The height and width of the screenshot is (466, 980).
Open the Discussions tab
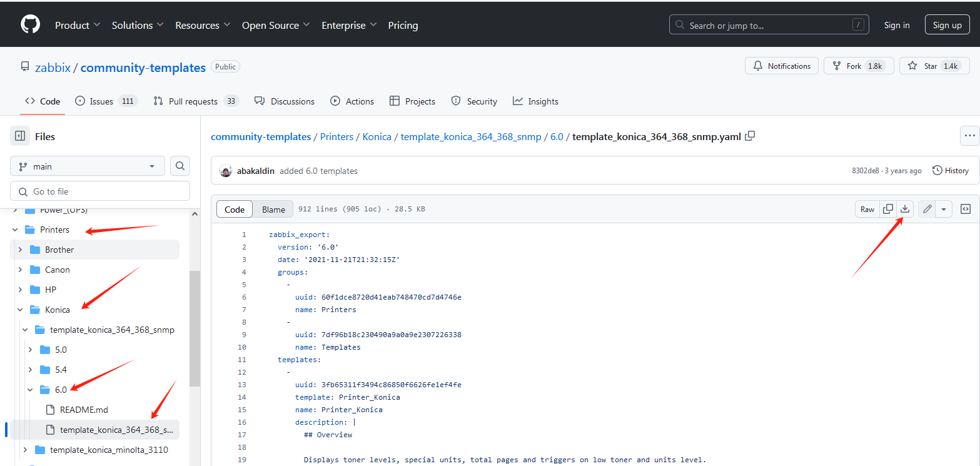click(285, 101)
